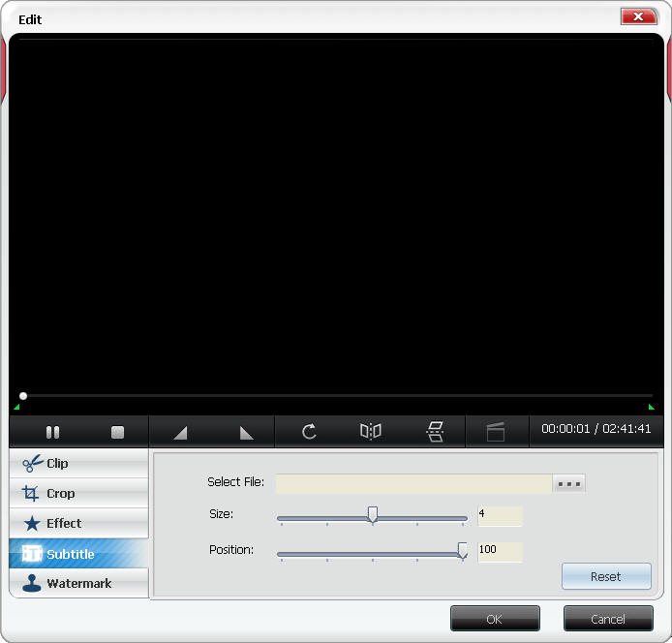This screenshot has width=672, height=643.
Task: Reset subtitle settings
Action: tap(606, 576)
